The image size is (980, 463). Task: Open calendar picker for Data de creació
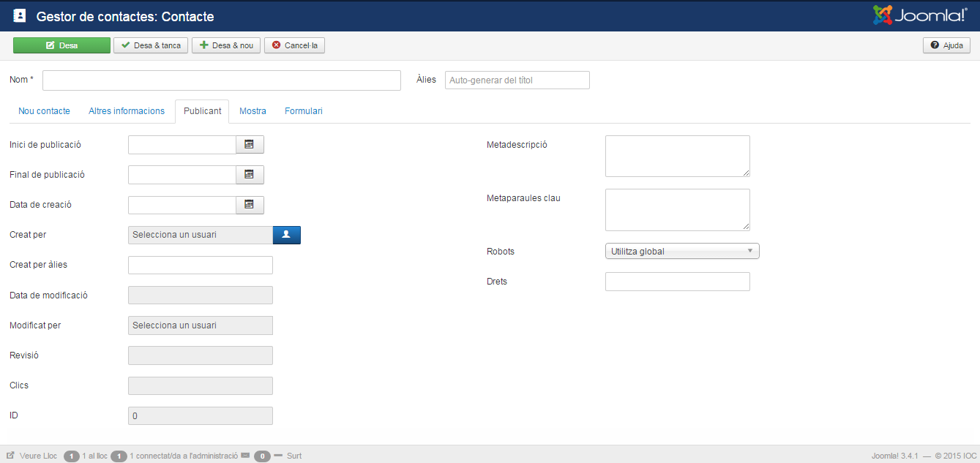pos(250,205)
